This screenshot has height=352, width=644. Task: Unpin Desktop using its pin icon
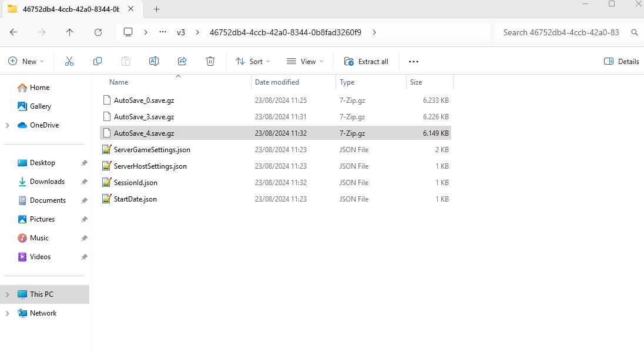(84, 163)
